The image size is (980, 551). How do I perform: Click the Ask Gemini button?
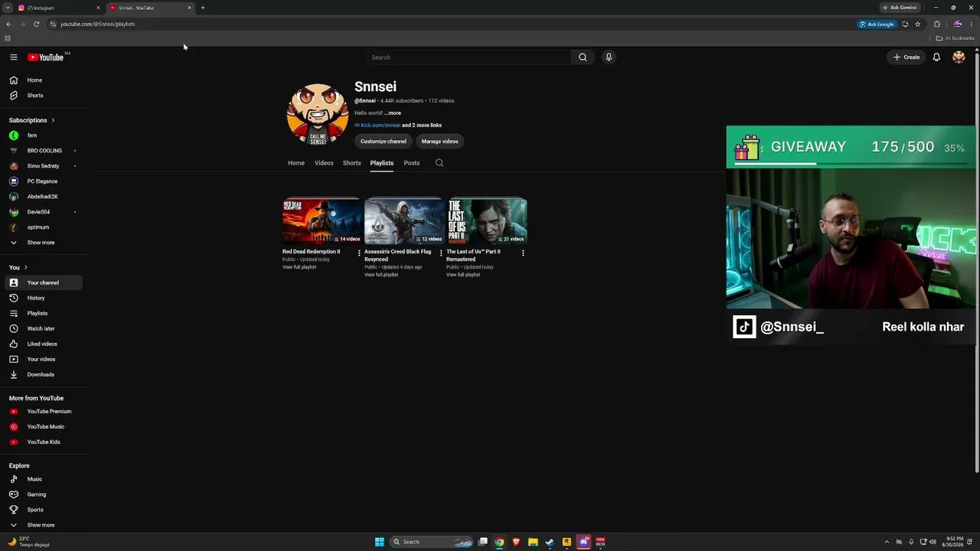pos(900,8)
